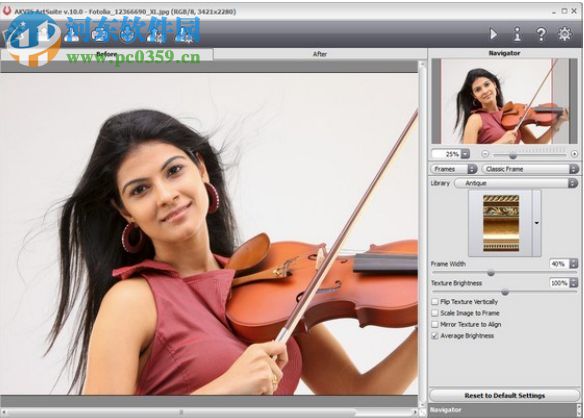The image size is (584, 418).
Task: Click the Library label
Action: [440, 183]
